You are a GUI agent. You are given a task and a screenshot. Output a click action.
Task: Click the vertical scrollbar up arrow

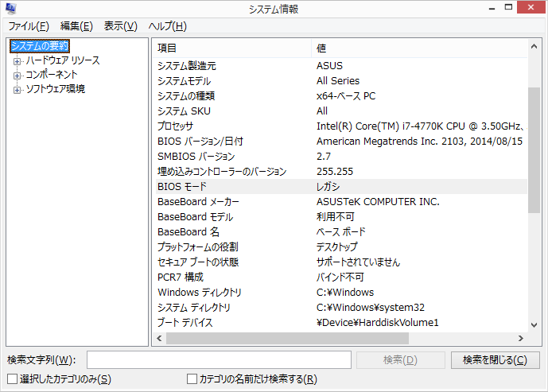click(x=534, y=49)
